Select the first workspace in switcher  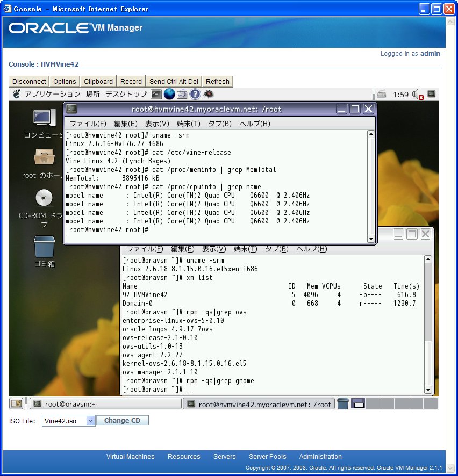click(x=358, y=403)
